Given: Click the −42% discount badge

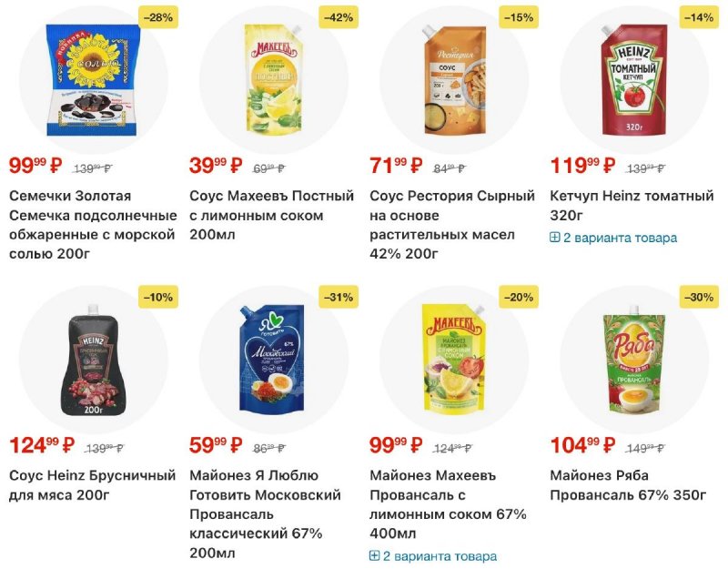Looking at the screenshot, I should coord(339,17).
